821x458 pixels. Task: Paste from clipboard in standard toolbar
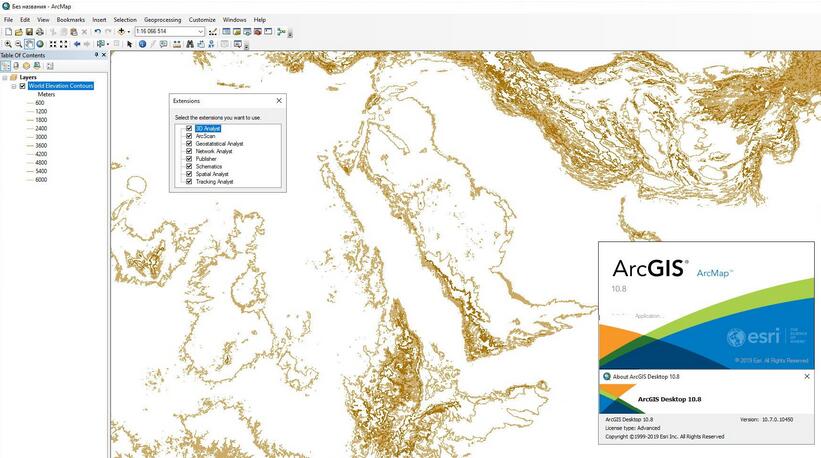pyautogui.click(x=74, y=32)
